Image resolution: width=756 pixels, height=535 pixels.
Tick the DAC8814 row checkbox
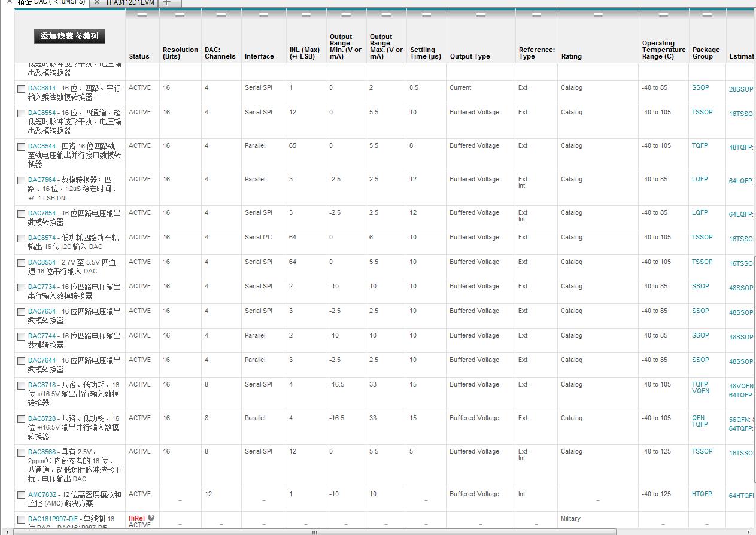[22, 89]
